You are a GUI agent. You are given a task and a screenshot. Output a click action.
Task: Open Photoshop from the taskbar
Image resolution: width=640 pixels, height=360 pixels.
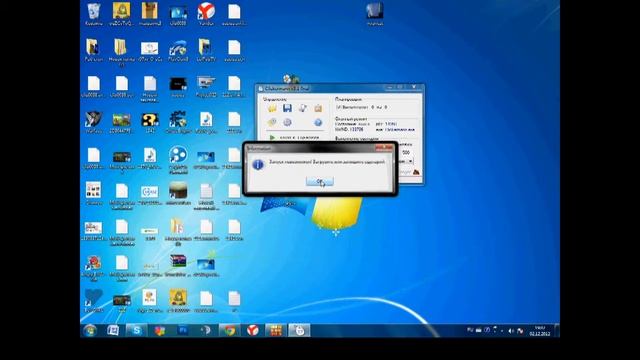(182, 331)
